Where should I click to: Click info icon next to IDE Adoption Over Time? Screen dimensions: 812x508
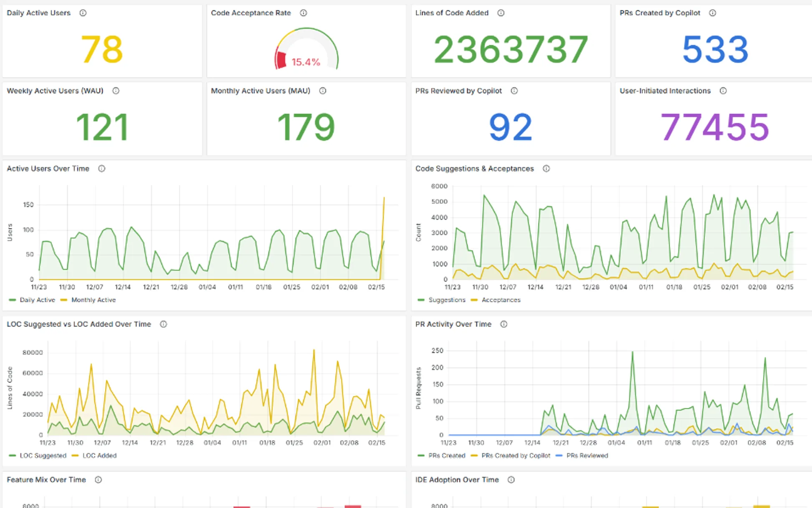[x=511, y=480]
